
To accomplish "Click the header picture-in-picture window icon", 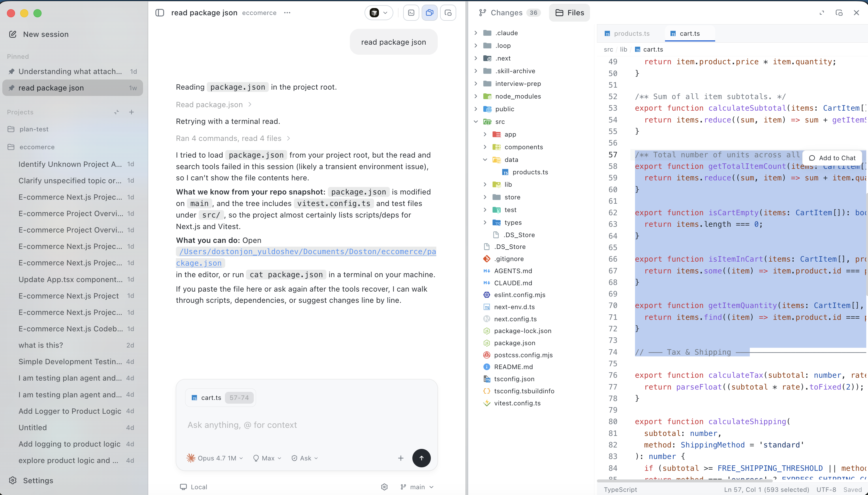I will click(448, 13).
